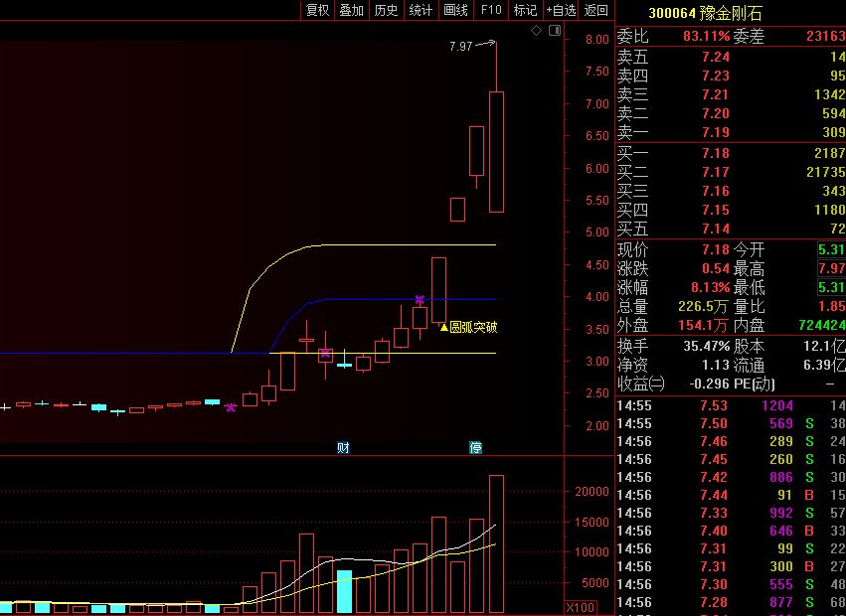Click the 停 suspension marker on the chart
846x616 pixels.
475,448
